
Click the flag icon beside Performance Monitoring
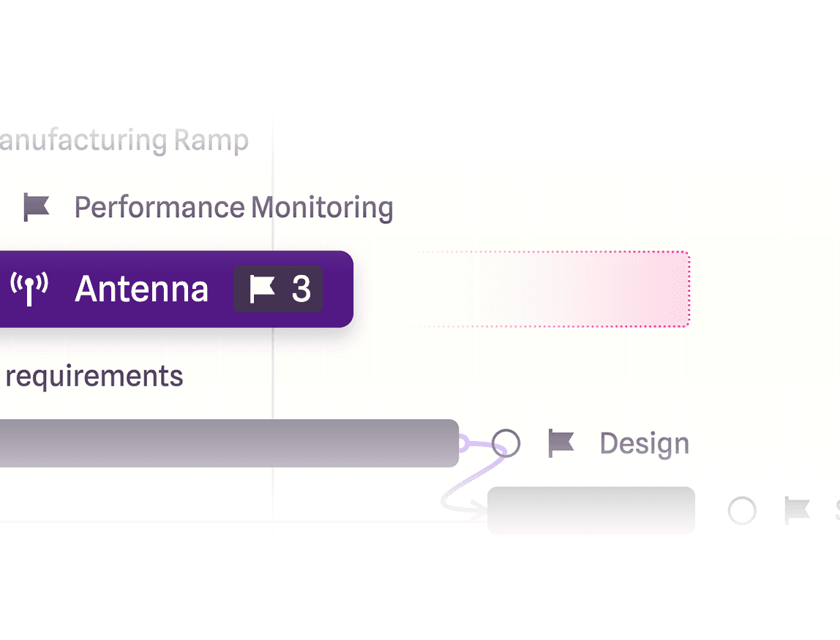(36, 208)
